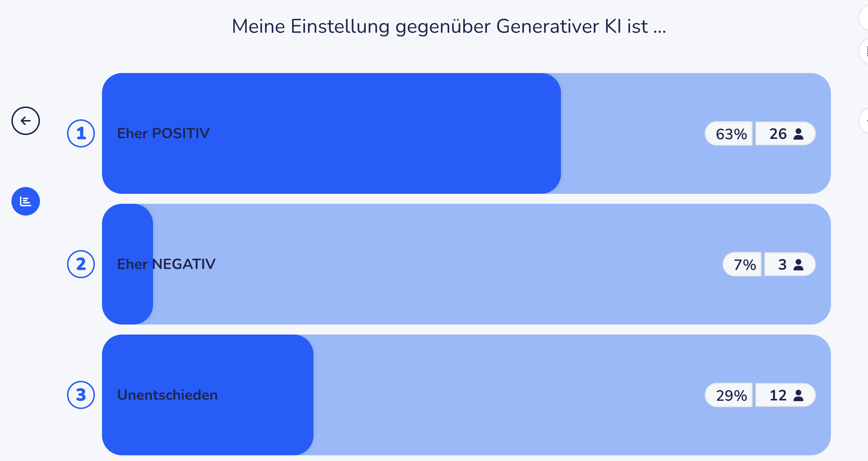Click the 63% percentage badge
868x461 pixels.
731,134
